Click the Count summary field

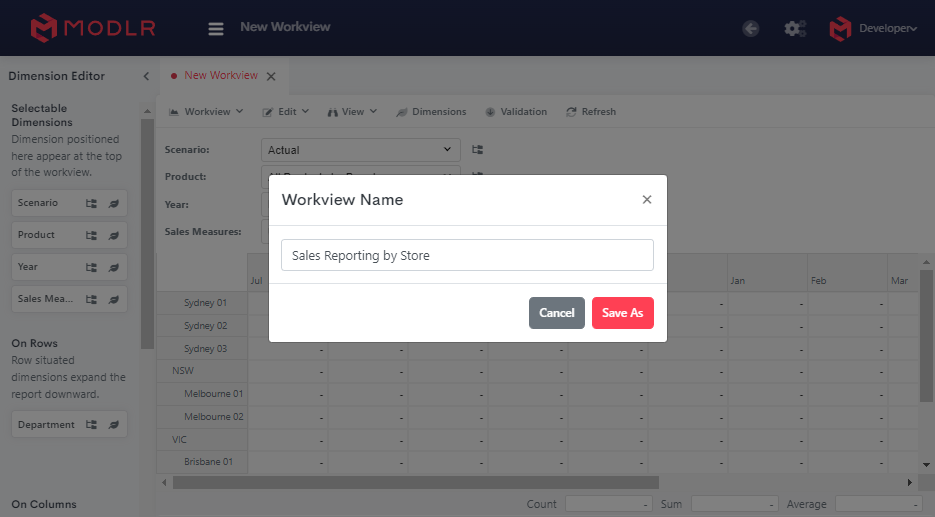click(x=608, y=504)
